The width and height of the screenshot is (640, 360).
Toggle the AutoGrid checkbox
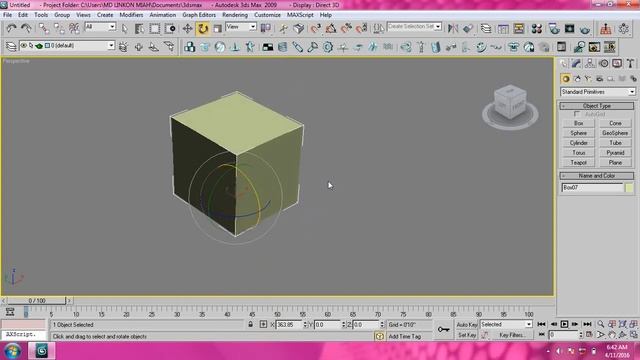point(577,114)
